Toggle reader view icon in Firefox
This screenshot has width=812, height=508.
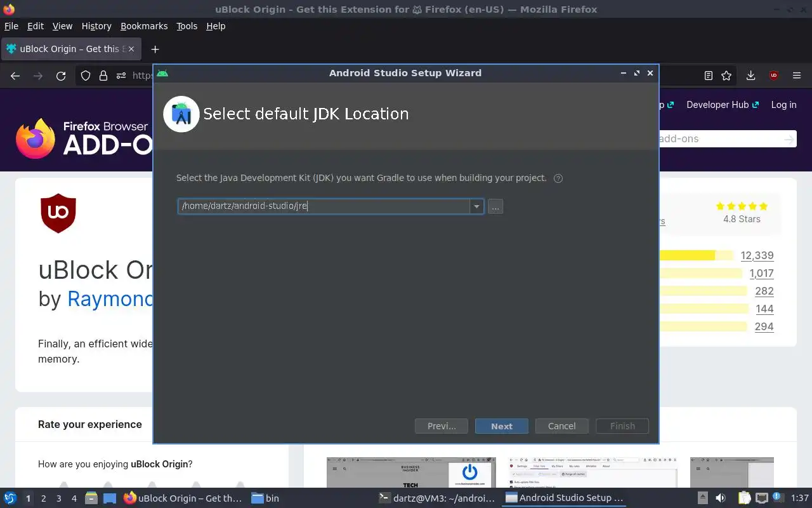tap(709, 76)
